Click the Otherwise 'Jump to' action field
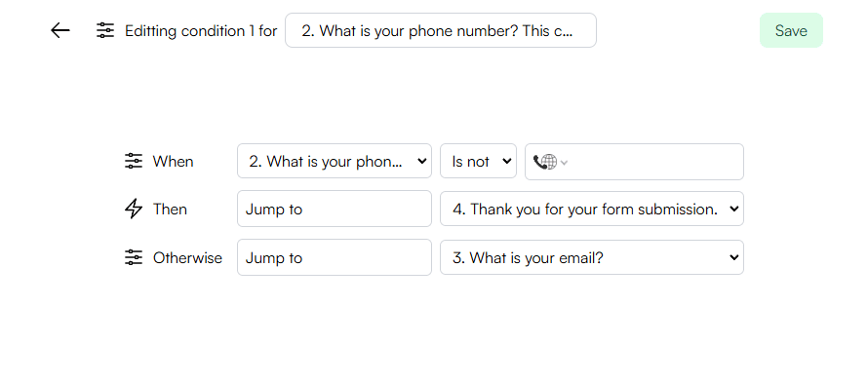This screenshot has height=382, width=868. (335, 257)
